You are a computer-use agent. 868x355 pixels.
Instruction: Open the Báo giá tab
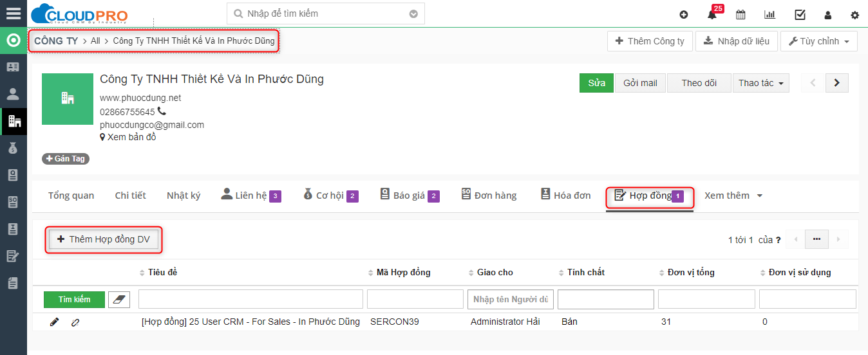(410, 196)
